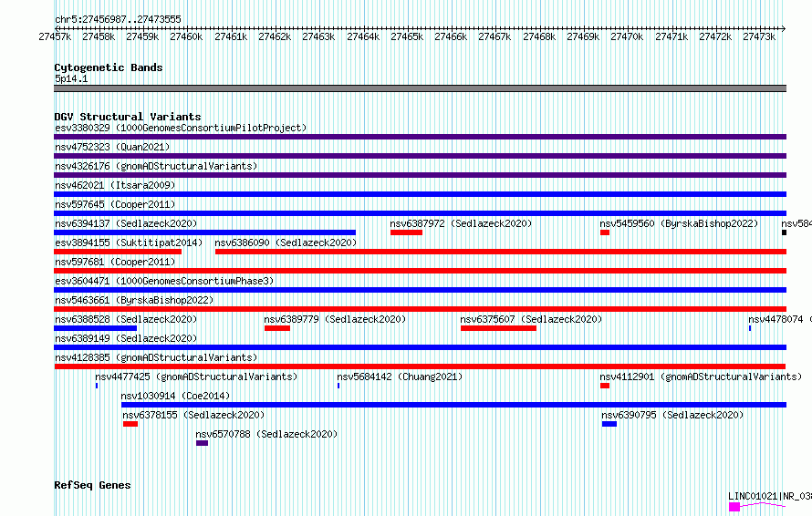This screenshot has width=812, height=516.
Task: Click the red bar under esv3894155
Action: pyautogui.click(x=118, y=252)
